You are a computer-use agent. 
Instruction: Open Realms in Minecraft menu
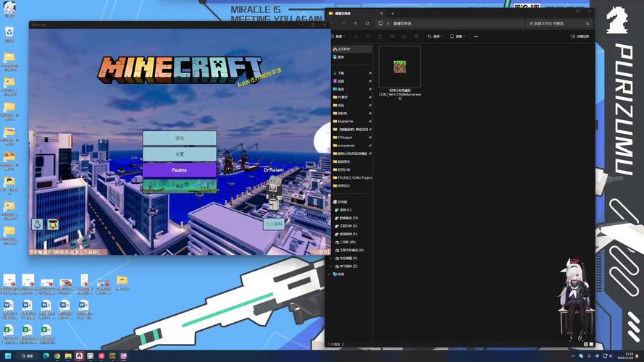tap(180, 170)
